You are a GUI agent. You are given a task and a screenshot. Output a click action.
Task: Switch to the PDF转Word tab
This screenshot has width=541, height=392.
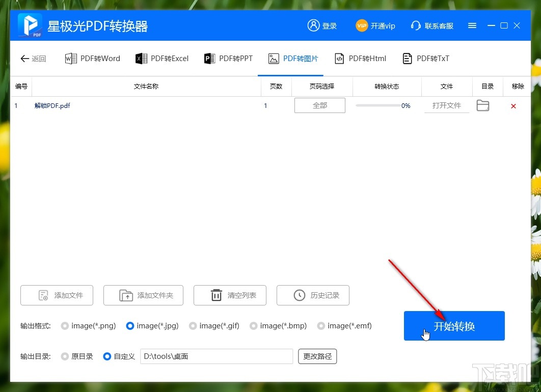pyautogui.click(x=92, y=58)
